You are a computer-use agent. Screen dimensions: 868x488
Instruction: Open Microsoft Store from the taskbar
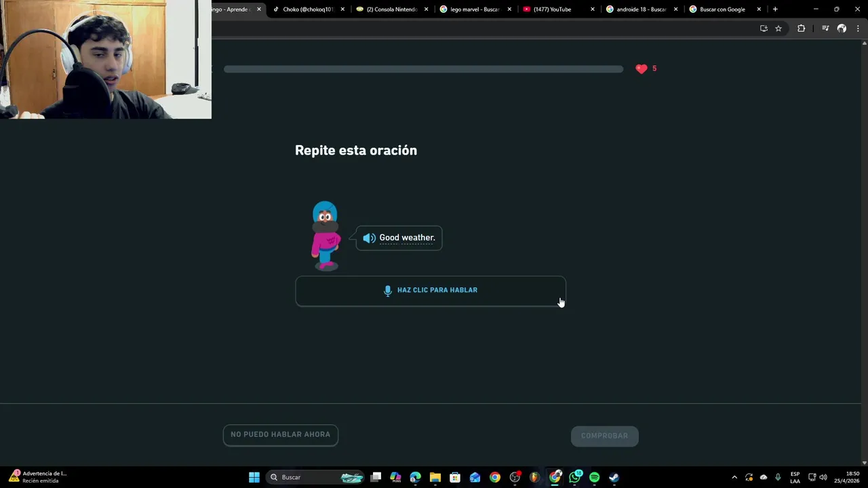[x=455, y=477]
